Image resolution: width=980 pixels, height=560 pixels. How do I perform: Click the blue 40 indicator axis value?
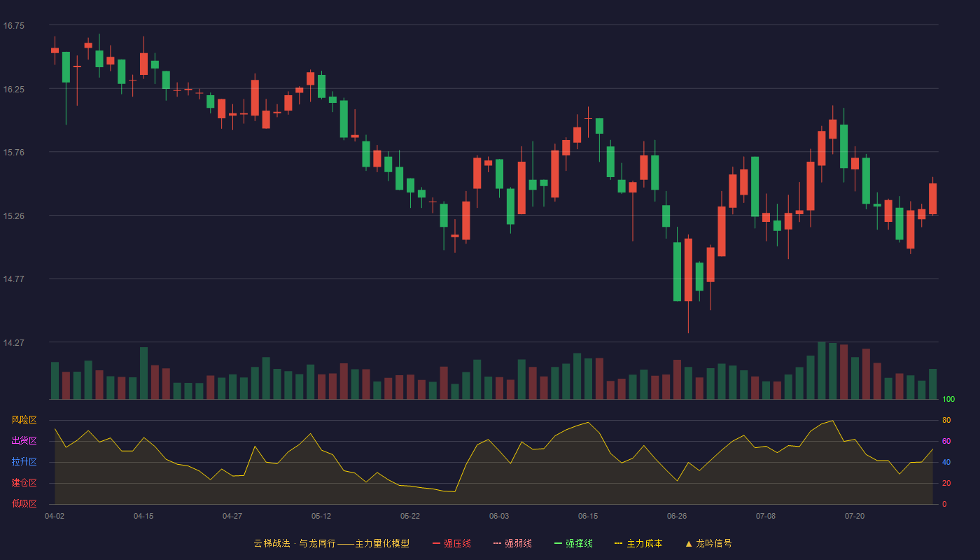pos(946,462)
